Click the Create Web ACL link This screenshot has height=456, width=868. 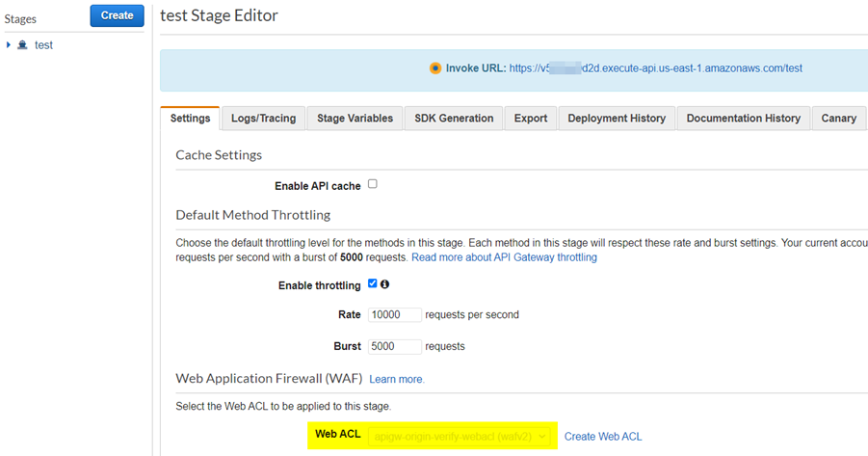pos(603,437)
